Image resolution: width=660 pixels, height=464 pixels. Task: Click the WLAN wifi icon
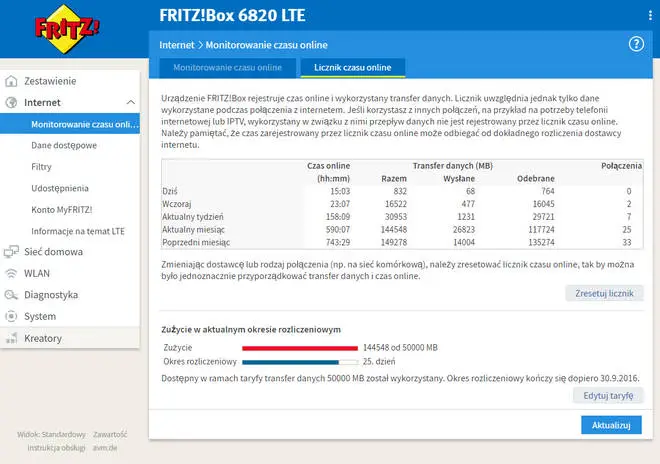coord(11,273)
